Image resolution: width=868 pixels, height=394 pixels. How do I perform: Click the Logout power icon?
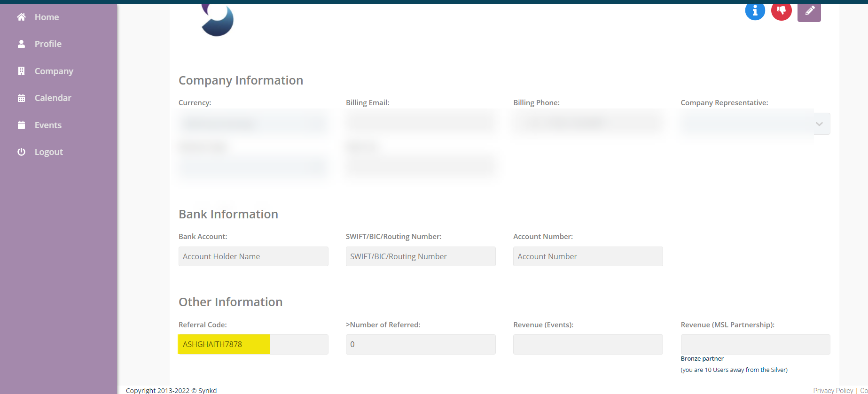tap(21, 152)
